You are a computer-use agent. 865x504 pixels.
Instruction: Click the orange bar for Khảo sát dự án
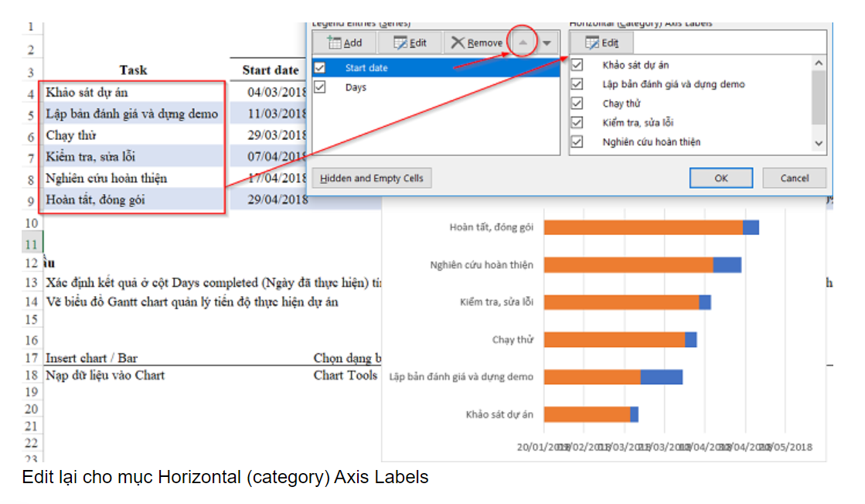tap(587, 414)
